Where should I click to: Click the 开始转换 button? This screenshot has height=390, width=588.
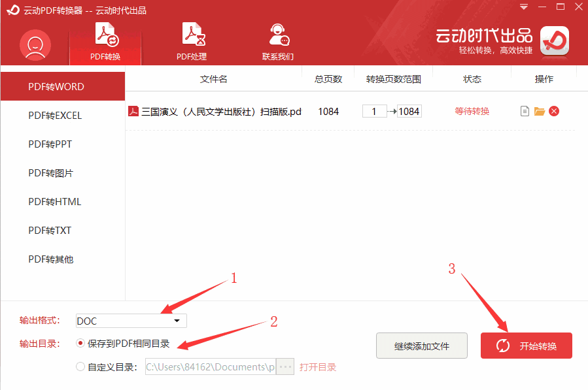point(527,346)
